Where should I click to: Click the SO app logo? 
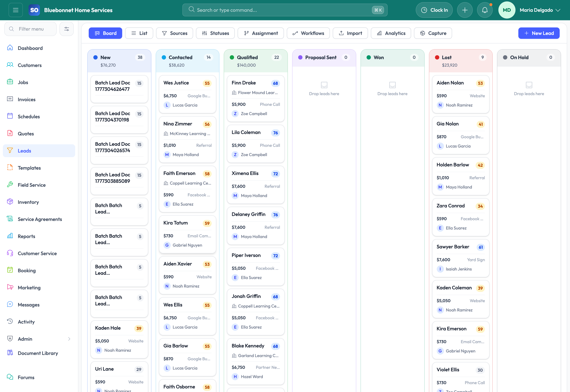click(x=34, y=10)
